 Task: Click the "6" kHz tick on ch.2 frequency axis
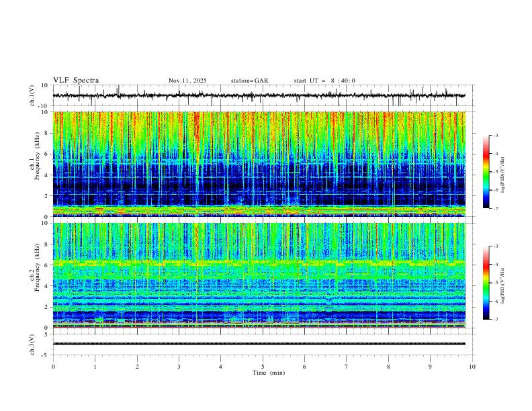pyautogui.click(x=46, y=265)
